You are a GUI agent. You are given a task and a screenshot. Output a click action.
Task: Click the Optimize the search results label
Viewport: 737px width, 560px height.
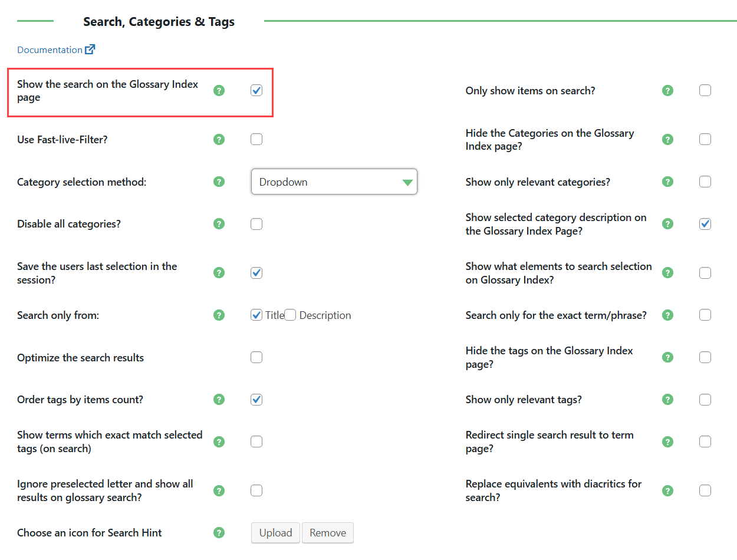(81, 358)
